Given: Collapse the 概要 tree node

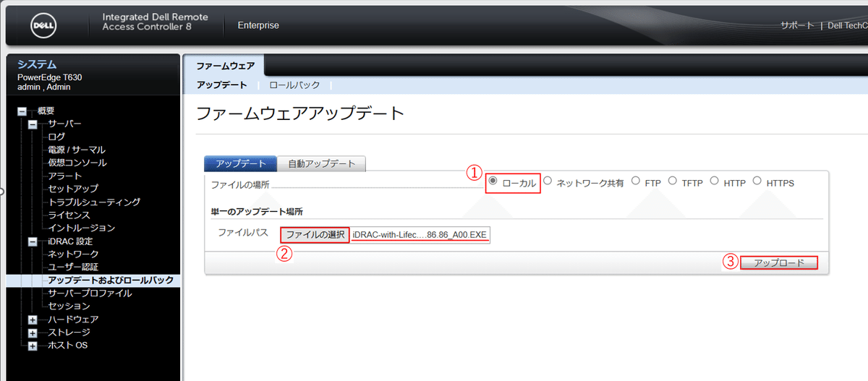Looking at the screenshot, I should point(22,111).
